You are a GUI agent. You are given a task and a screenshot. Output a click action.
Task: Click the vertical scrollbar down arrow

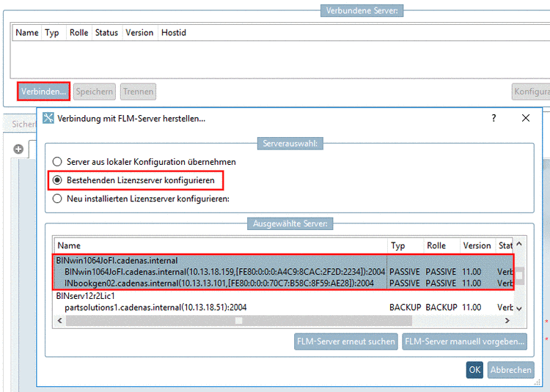519,308
